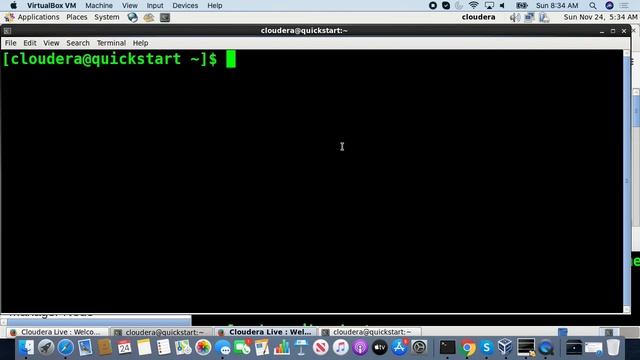Open Photos from the Dock
This screenshot has width=640, height=360.
click(x=203, y=347)
